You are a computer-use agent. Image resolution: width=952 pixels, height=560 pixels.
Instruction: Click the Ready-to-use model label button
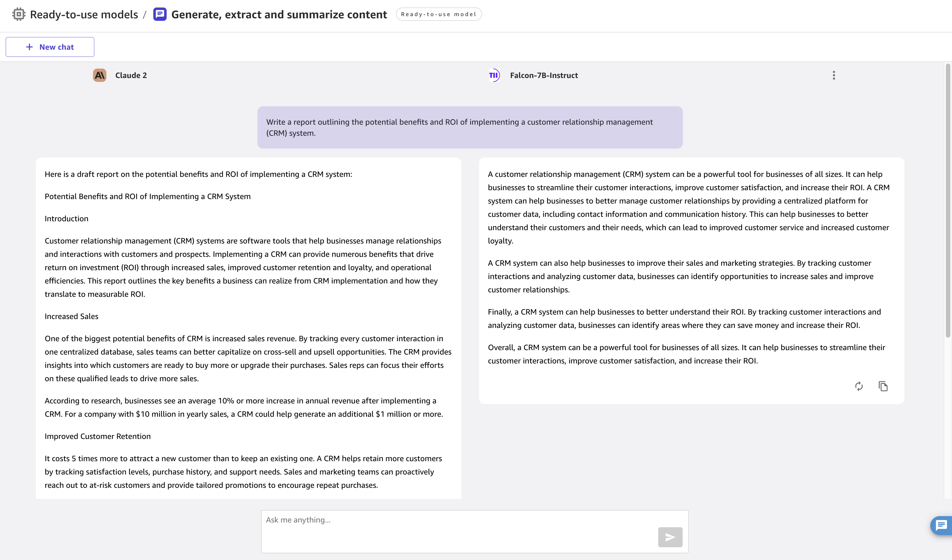[440, 13]
